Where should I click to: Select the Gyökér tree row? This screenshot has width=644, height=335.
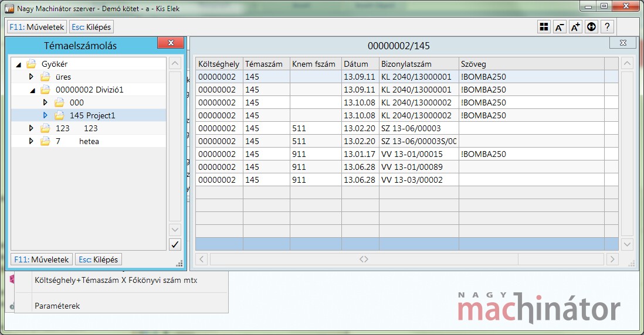(x=89, y=64)
